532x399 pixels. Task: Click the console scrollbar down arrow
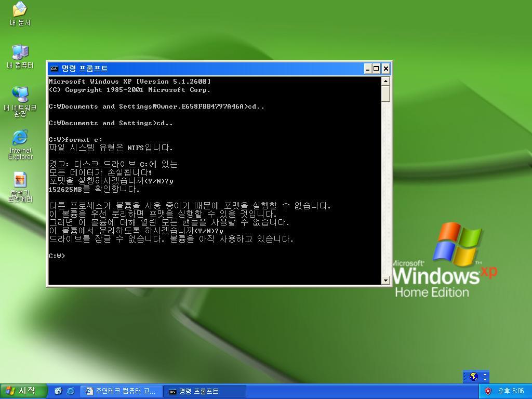click(x=385, y=280)
